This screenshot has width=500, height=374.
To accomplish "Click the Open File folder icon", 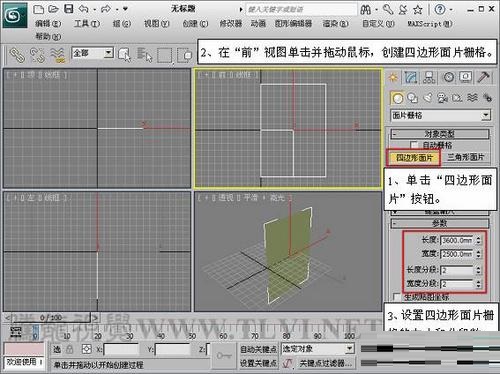I will point(53,9).
